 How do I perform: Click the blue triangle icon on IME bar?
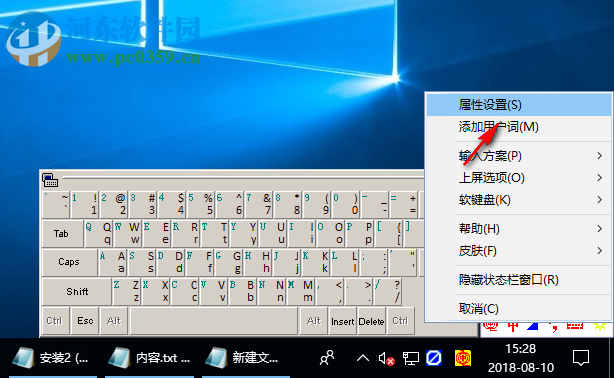tap(533, 326)
